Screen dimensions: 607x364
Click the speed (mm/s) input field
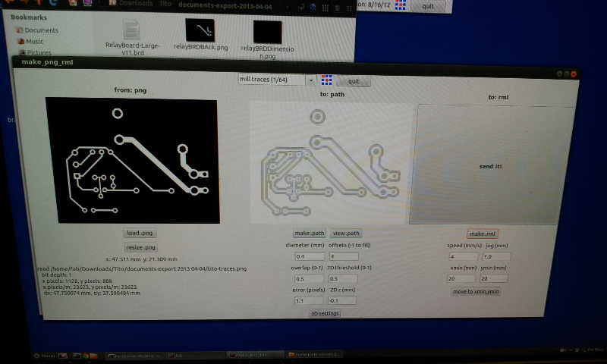(x=461, y=256)
